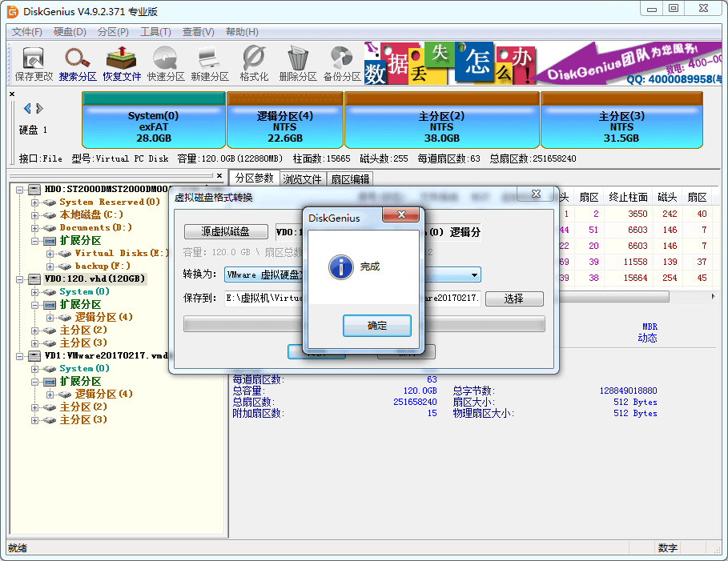Click the 恢复文件 (Recover files) toolbar icon
Image resolution: width=728 pixels, height=561 pixels.
click(121, 63)
